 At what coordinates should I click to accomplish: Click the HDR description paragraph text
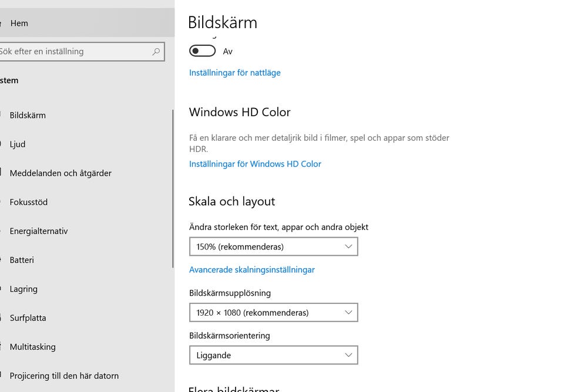pos(319,143)
